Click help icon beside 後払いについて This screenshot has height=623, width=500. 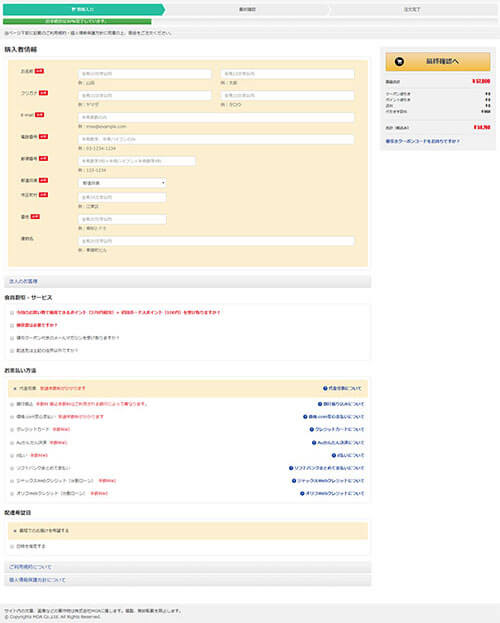pos(334,455)
